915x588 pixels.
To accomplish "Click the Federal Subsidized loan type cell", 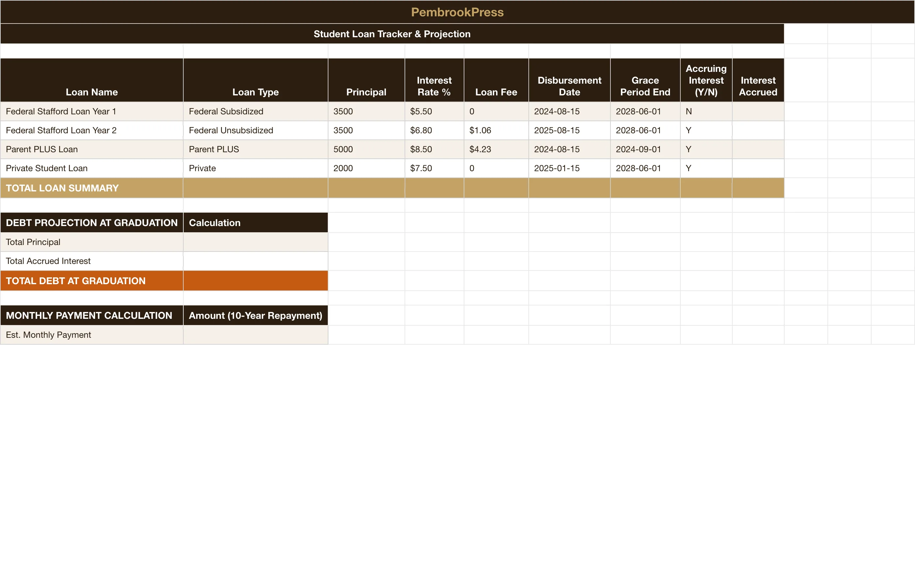I will tap(256, 111).
